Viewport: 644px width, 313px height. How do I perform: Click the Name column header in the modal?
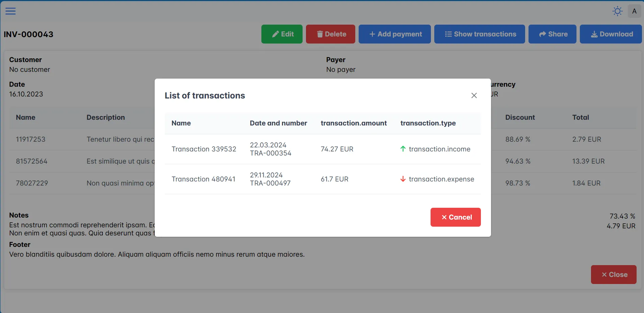click(x=181, y=123)
